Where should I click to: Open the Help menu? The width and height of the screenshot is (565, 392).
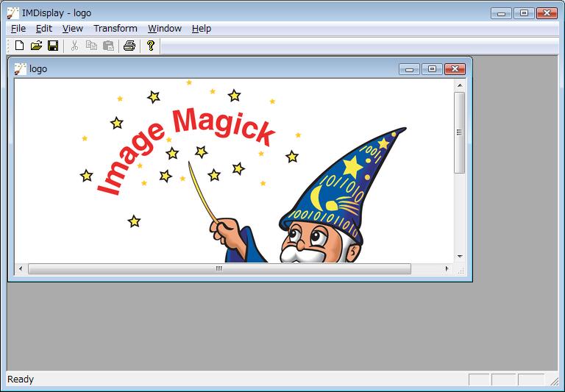(202, 29)
